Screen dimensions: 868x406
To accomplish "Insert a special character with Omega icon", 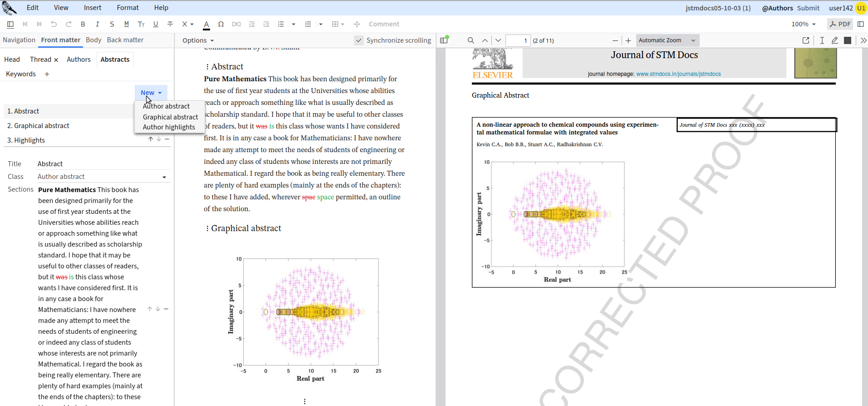I will [221, 24].
